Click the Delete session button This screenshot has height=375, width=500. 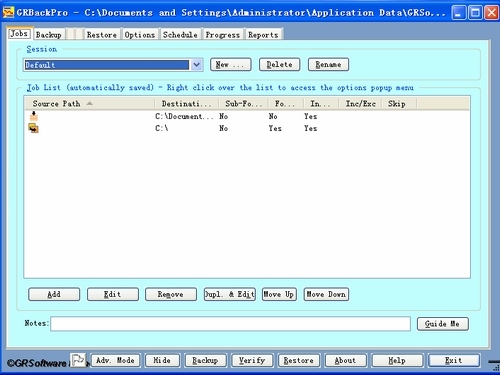click(279, 64)
